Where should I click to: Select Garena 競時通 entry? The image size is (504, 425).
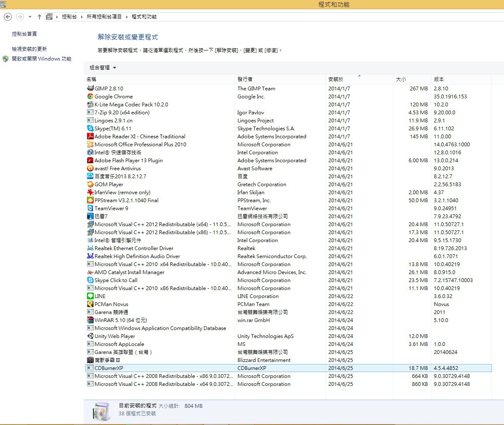click(288, 312)
